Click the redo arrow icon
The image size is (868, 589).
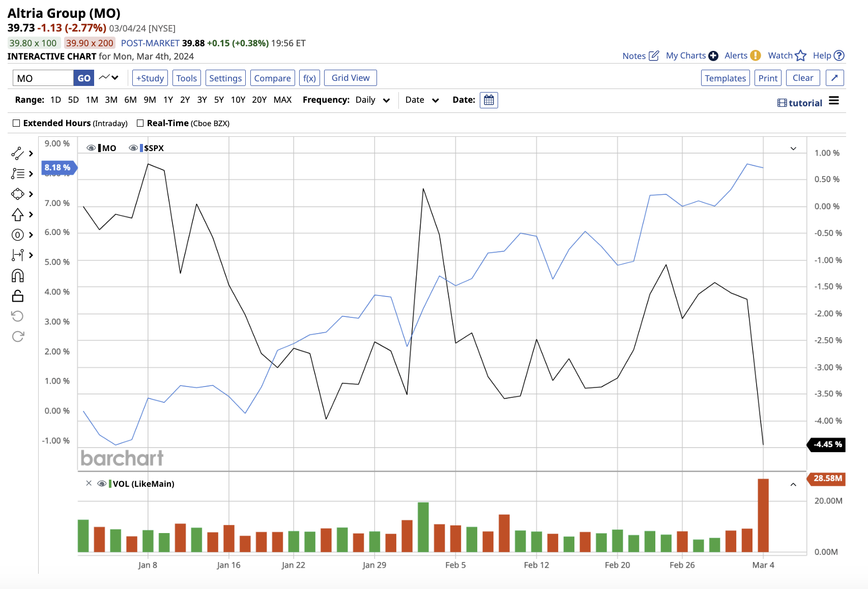(17, 336)
